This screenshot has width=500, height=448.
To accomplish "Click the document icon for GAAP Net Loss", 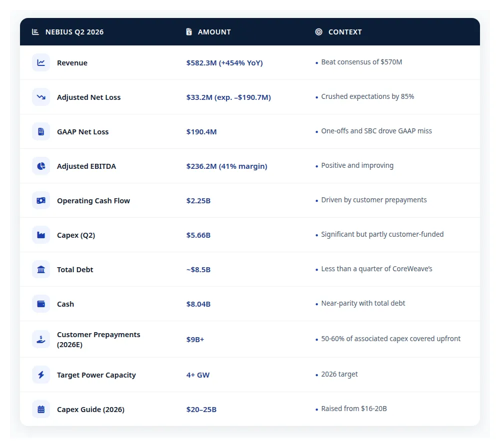I will [41, 131].
